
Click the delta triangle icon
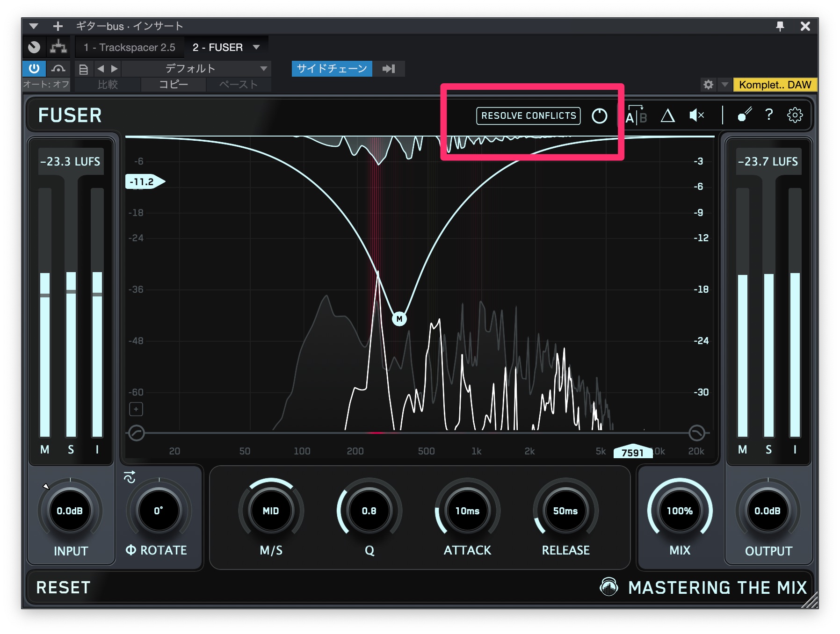click(667, 115)
